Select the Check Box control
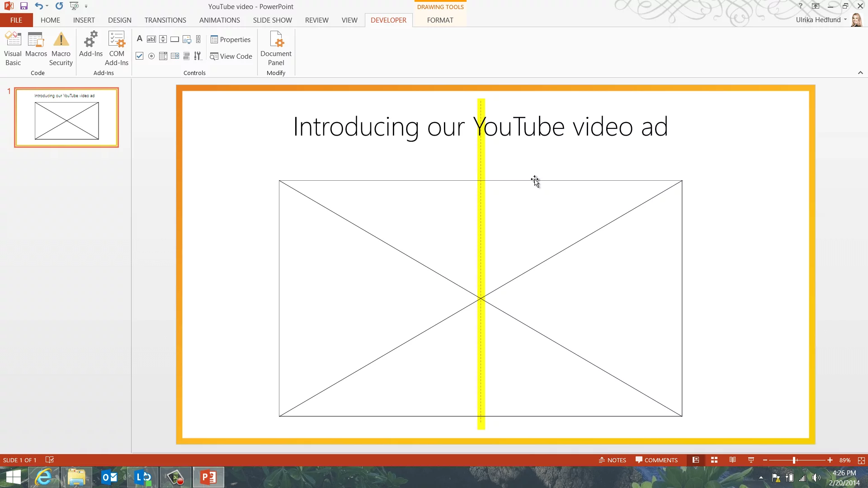Image resolution: width=868 pixels, height=488 pixels. click(x=140, y=56)
